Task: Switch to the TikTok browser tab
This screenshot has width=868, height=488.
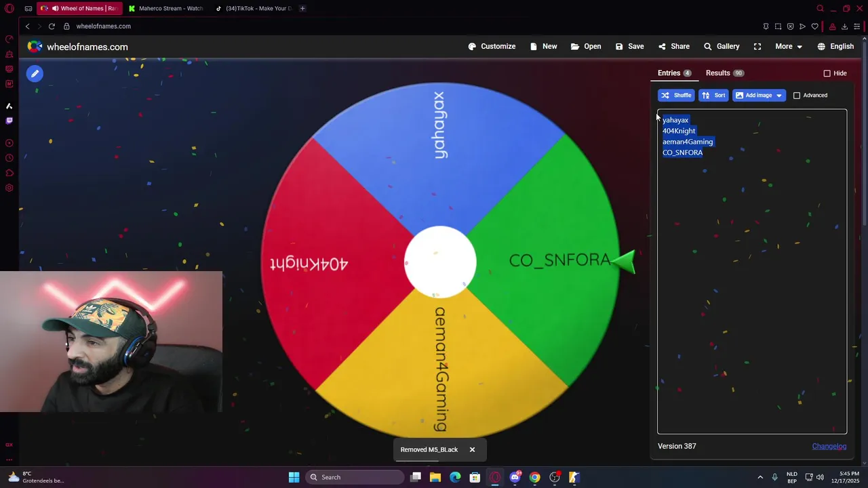Action: click(253, 8)
